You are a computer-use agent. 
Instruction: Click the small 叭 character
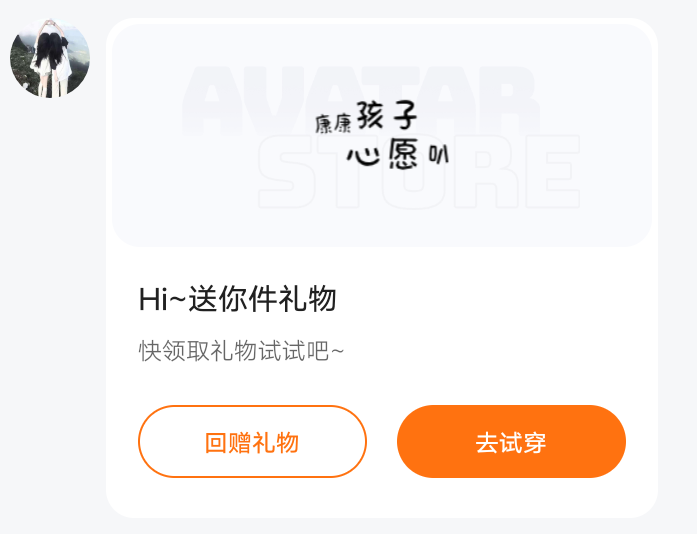point(439,154)
